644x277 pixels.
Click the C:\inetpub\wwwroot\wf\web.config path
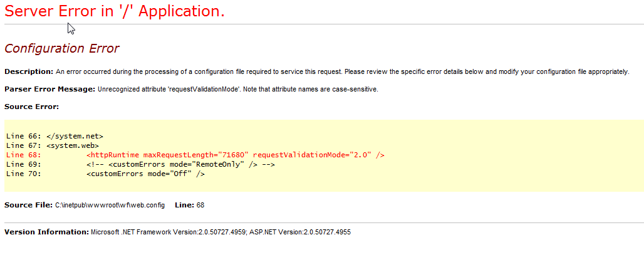click(110, 205)
